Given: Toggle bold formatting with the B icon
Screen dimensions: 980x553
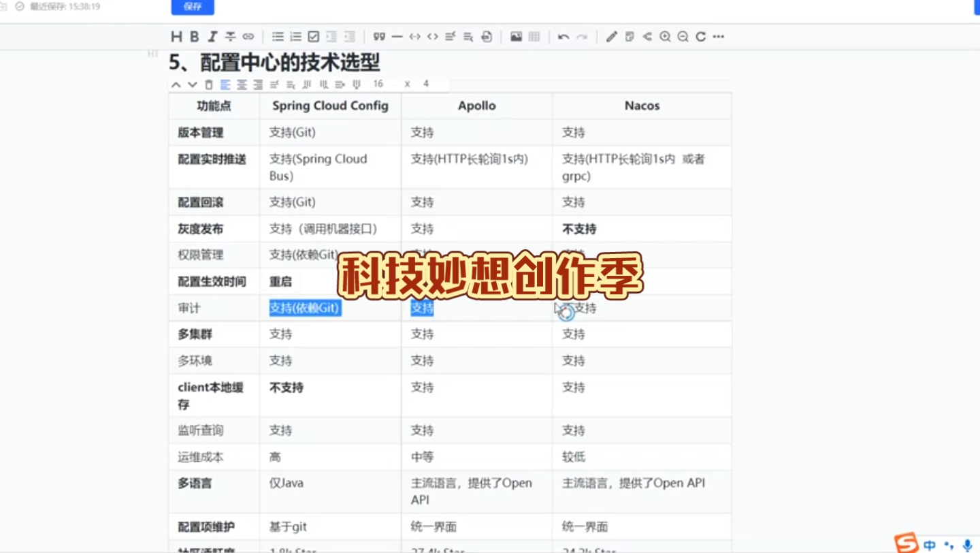Looking at the screenshot, I should pyautogui.click(x=195, y=37).
